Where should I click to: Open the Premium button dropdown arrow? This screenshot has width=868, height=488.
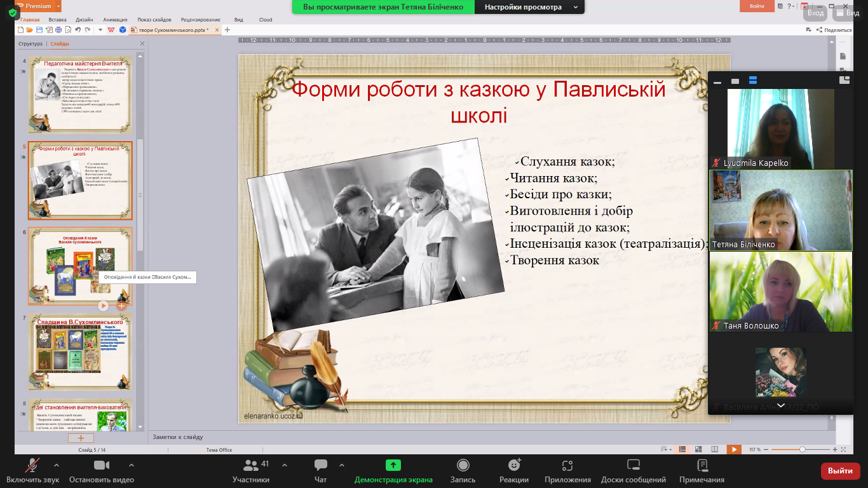click(x=59, y=6)
